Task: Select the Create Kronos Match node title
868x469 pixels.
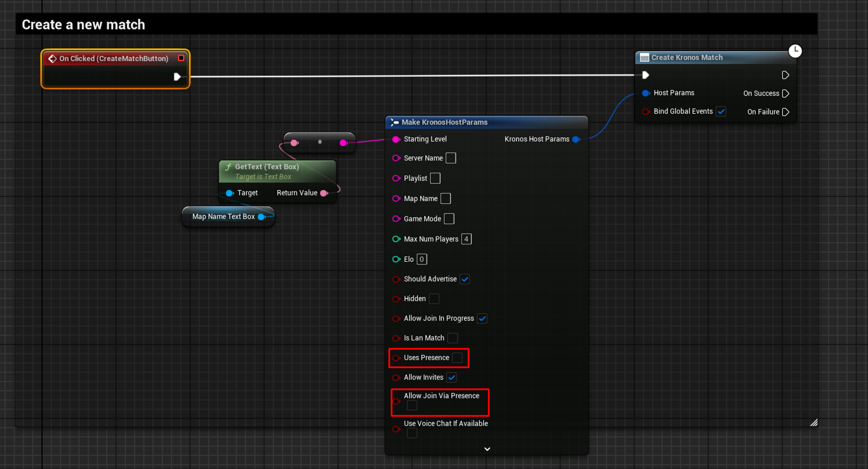Action: tap(687, 58)
